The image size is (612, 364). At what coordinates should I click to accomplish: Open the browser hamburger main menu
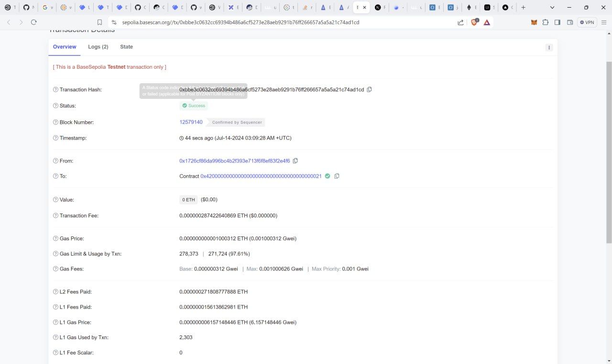click(x=604, y=22)
